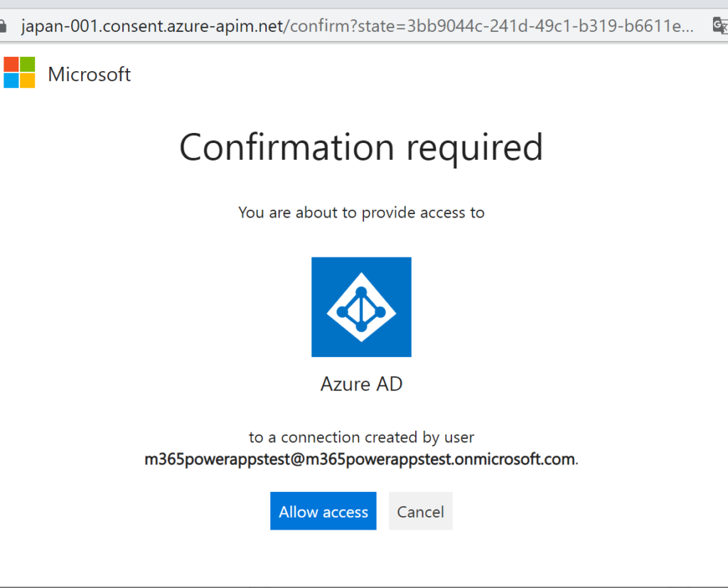Click the state parameter value in the URL
The width and height of the screenshot is (728, 588).
click(550, 27)
